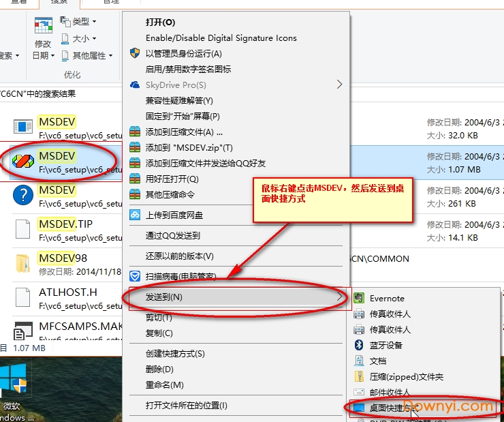This screenshot has height=422, width=504.
Task: Click the 桌面快捷方式 desktop icon
Action: tap(359, 408)
